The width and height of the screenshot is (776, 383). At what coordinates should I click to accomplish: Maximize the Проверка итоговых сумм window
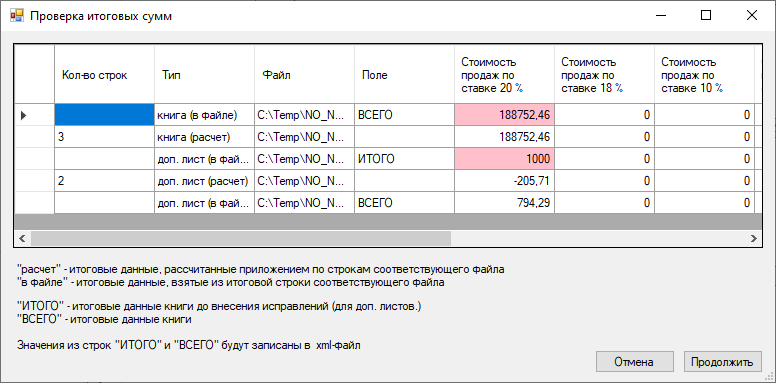coord(706,16)
